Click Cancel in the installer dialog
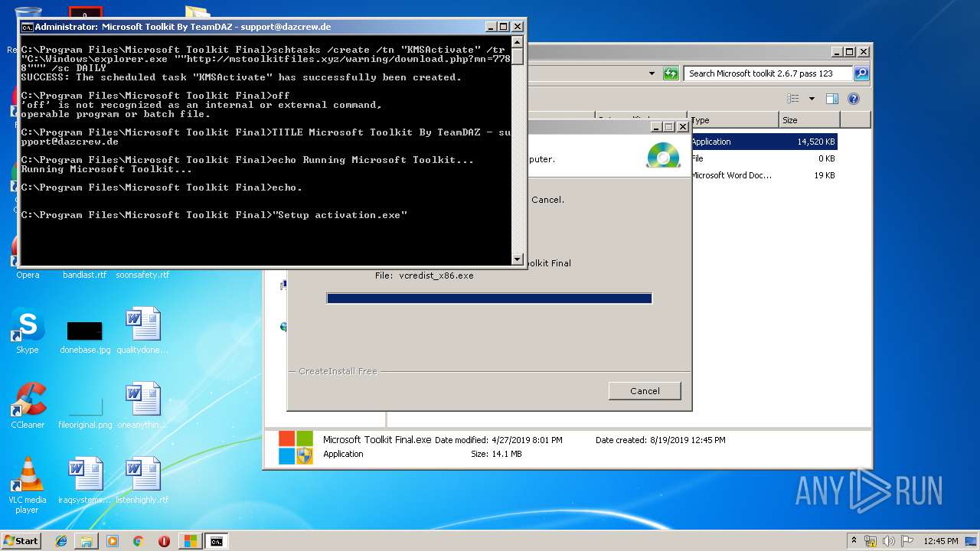The width and height of the screenshot is (980, 551). pos(645,390)
